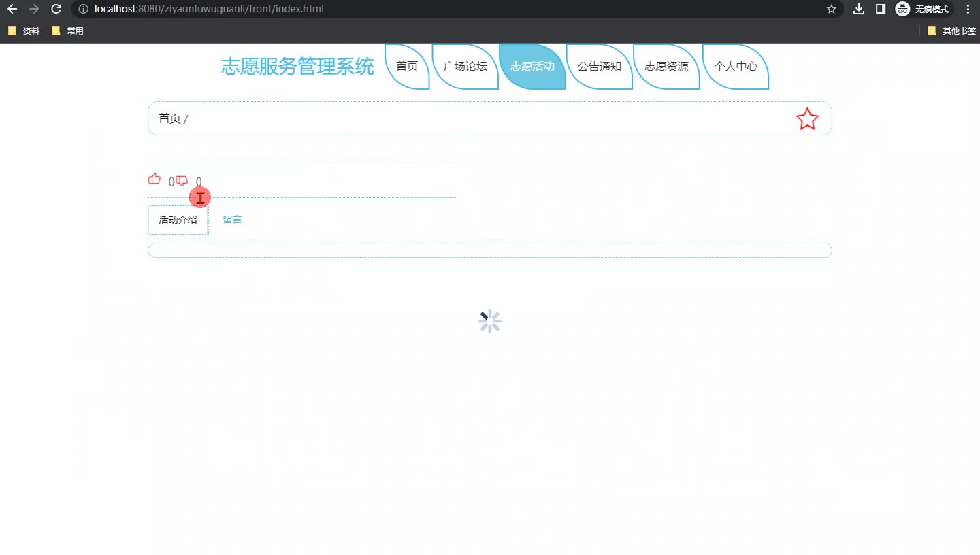The width and height of the screenshot is (980, 555).
Task: Open the 志愿资源 navigation tab
Action: (667, 67)
